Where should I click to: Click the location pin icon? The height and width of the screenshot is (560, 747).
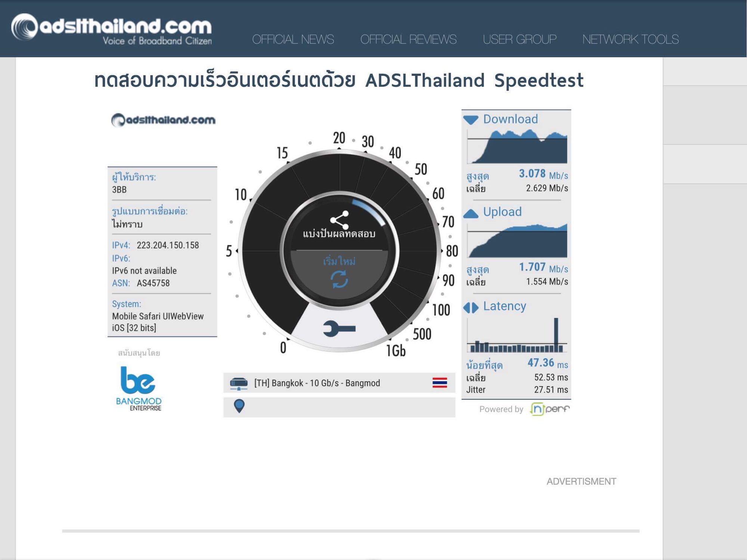pos(239,406)
